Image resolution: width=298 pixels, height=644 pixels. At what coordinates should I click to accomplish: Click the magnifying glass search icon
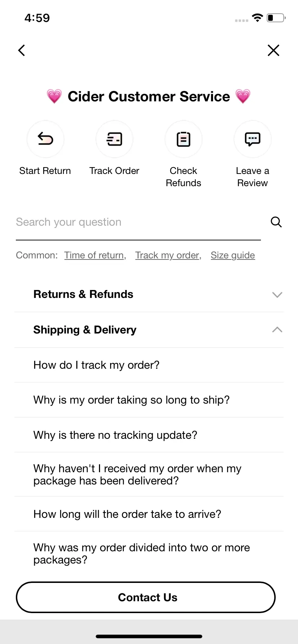click(x=276, y=222)
